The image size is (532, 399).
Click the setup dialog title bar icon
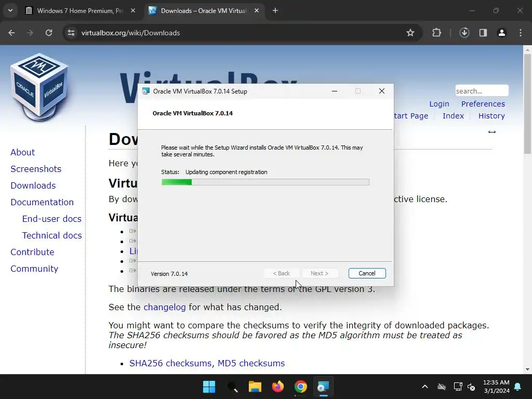pyautogui.click(x=146, y=91)
